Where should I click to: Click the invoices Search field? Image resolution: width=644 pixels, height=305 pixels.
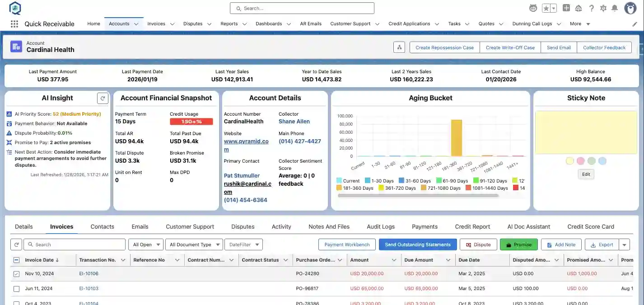(x=75, y=244)
